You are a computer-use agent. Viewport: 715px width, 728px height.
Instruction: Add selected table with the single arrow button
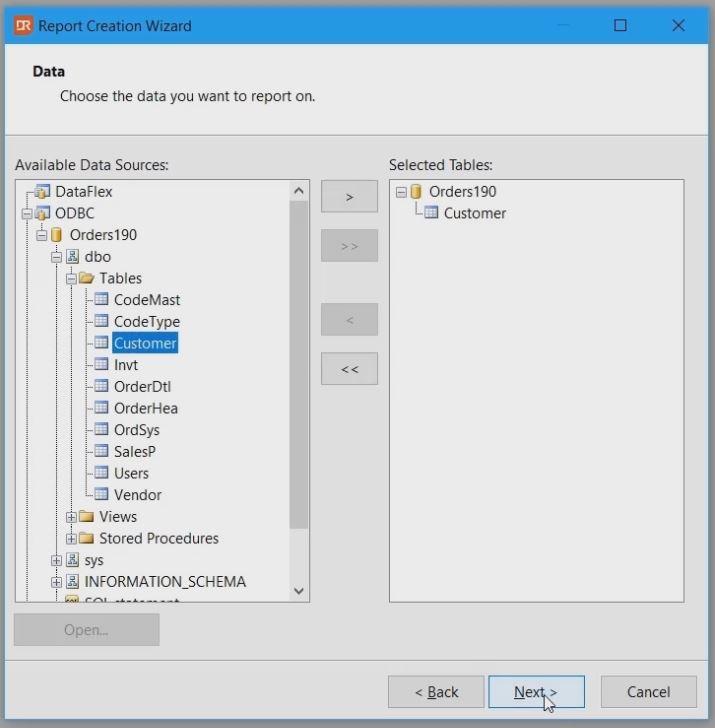pyautogui.click(x=349, y=197)
